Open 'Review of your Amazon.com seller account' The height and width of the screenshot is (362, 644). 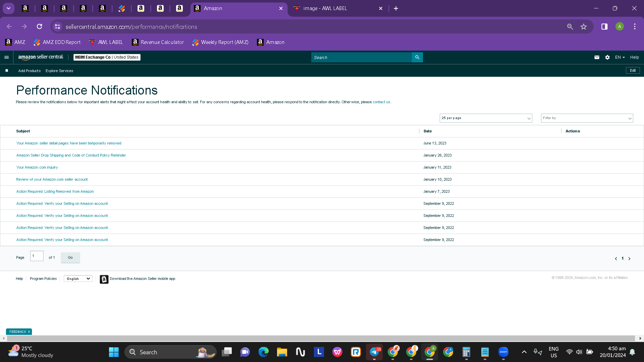(x=52, y=179)
